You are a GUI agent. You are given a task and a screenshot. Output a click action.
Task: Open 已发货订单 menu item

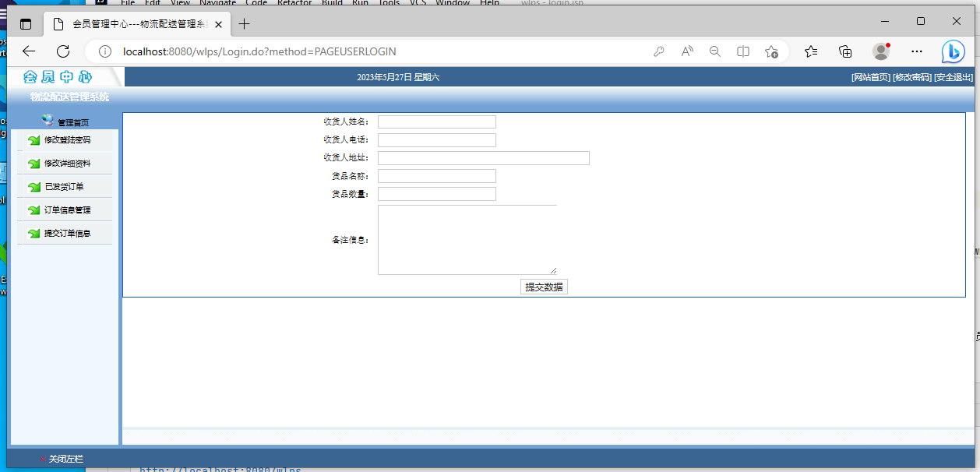point(64,187)
